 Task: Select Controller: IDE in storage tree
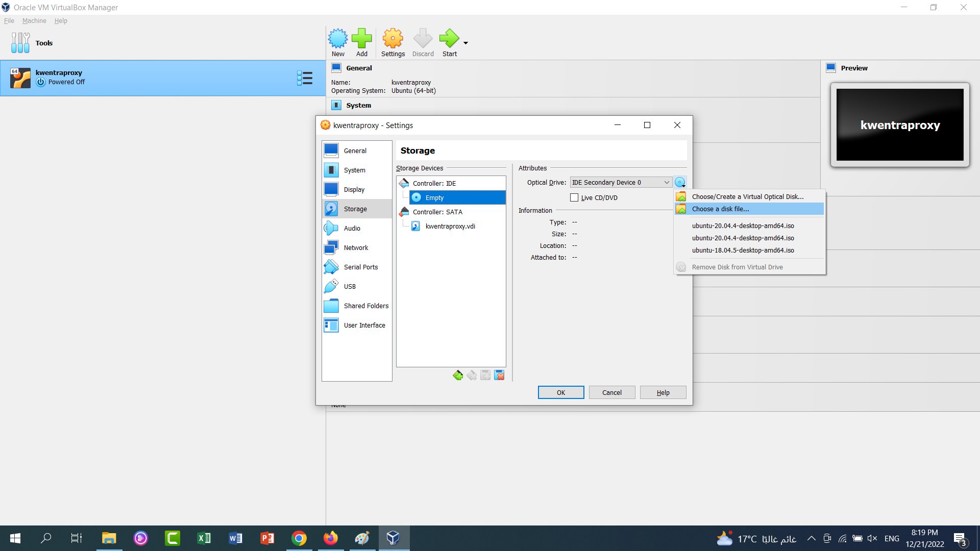pos(434,183)
